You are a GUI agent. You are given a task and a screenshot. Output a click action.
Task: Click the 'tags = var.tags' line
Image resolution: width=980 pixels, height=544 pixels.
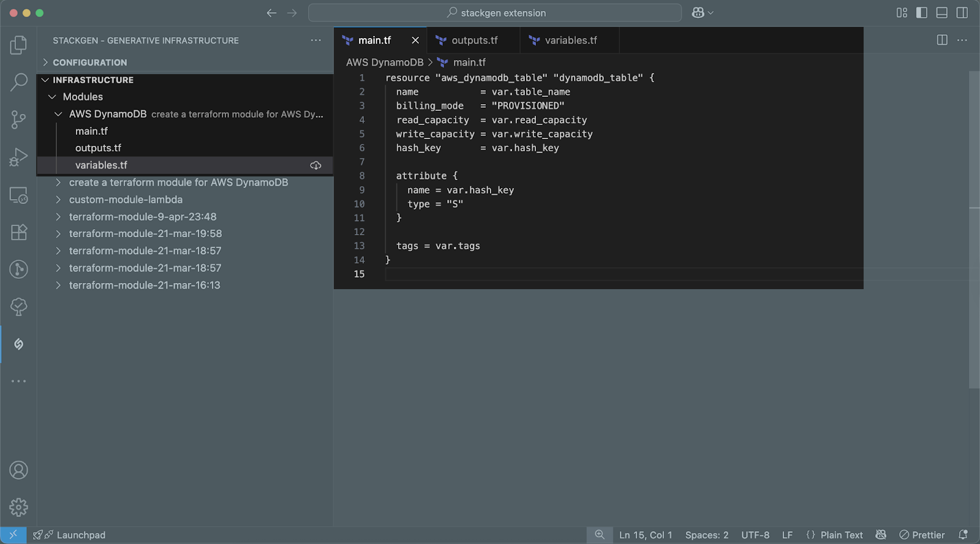(x=438, y=246)
